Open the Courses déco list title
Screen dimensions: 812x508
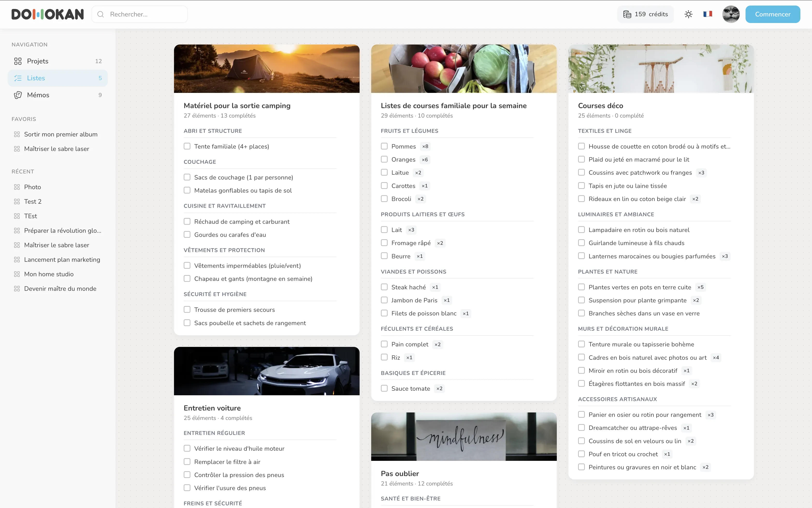tap(600, 105)
